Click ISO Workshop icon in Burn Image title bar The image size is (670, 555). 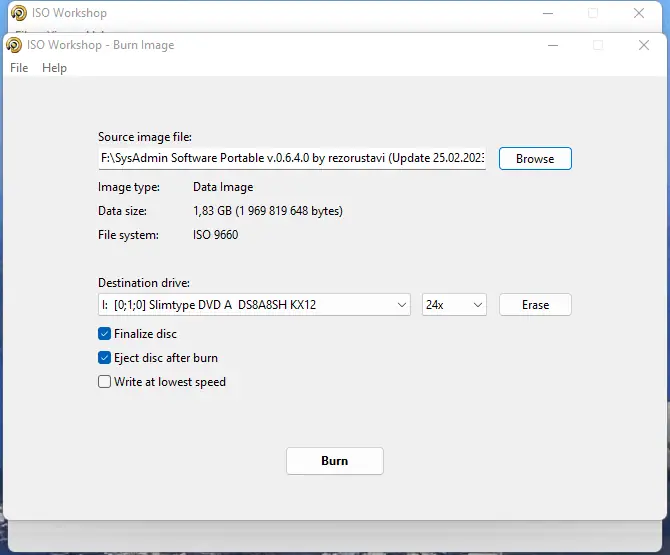click(14, 45)
